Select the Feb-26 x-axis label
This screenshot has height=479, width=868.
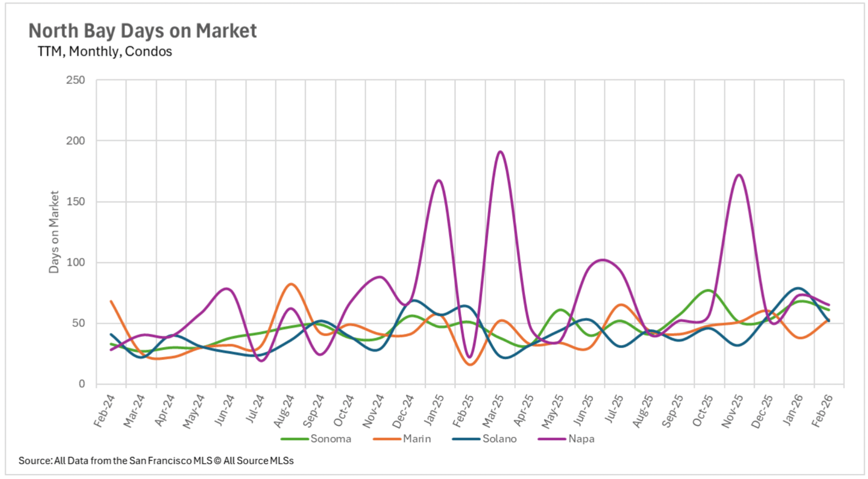point(822,411)
